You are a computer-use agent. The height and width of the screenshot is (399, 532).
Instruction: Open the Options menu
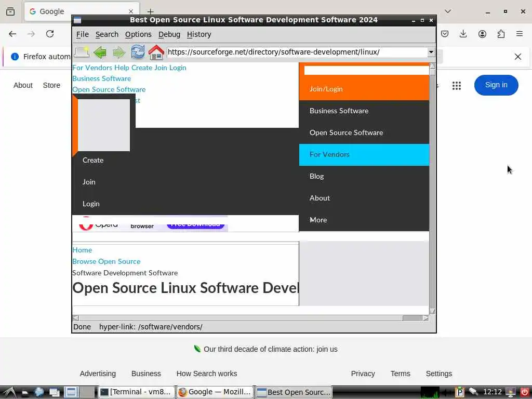point(138,34)
